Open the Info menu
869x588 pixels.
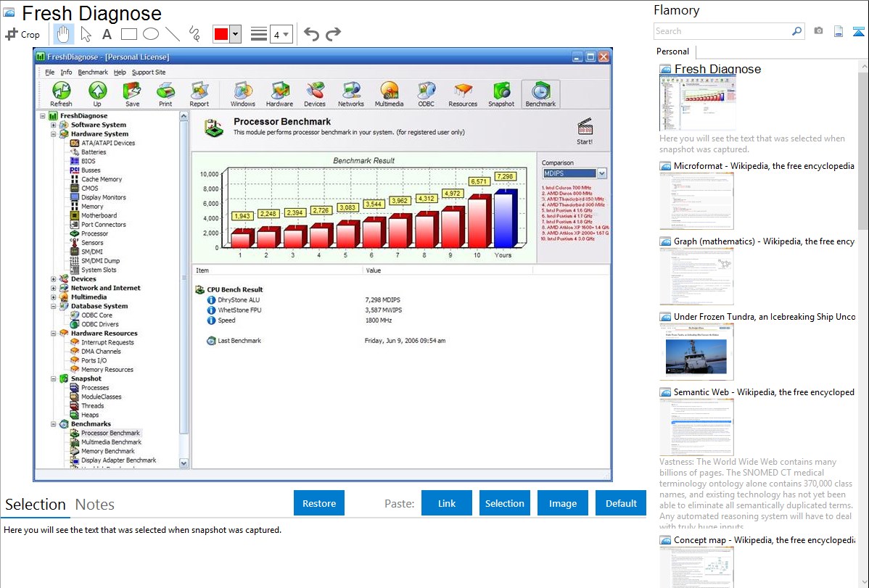(x=66, y=72)
